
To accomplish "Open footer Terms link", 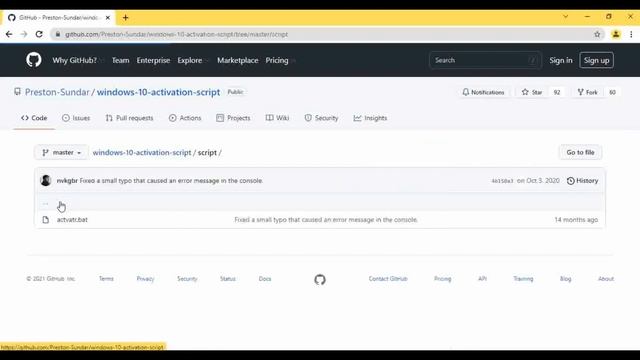I will (x=106, y=279).
